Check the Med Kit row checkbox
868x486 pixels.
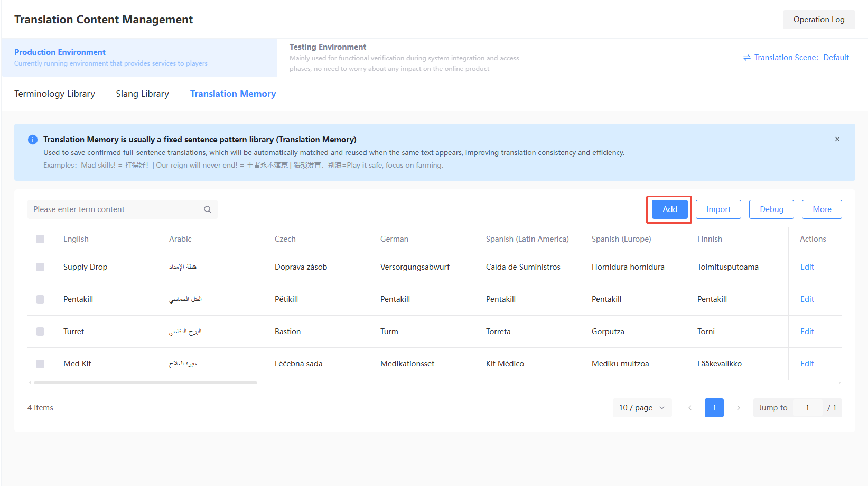[x=40, y=364]
